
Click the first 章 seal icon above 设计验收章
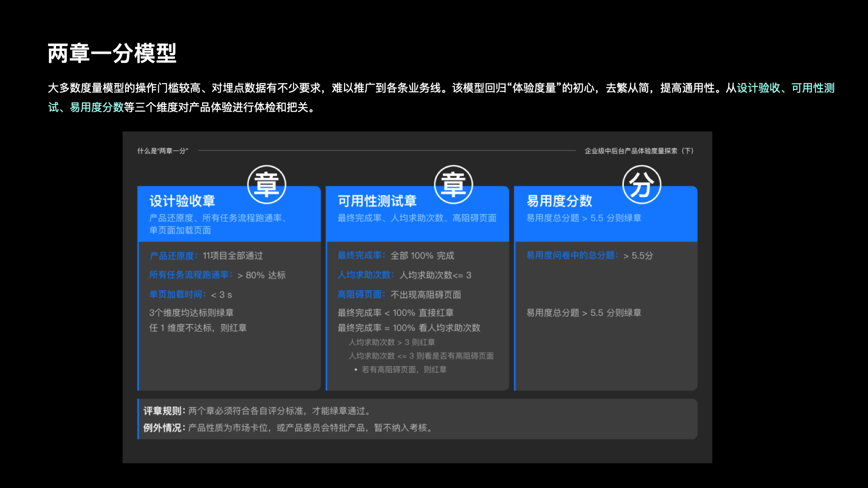point(267,184)
